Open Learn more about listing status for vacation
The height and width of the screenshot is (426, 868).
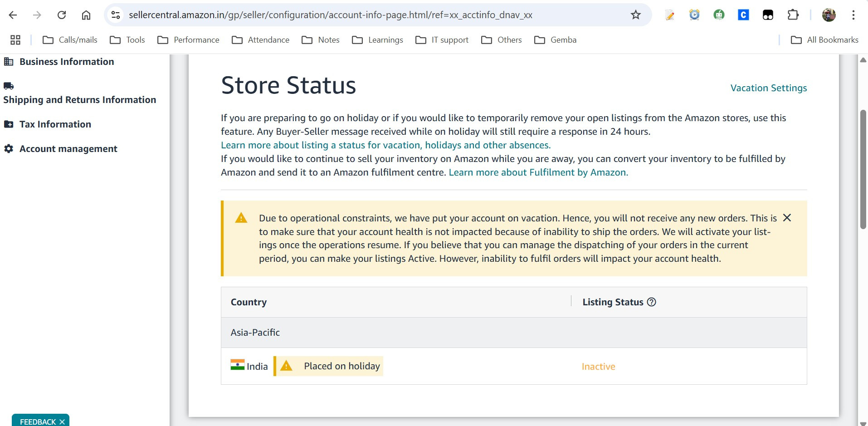tap(386, 145)
